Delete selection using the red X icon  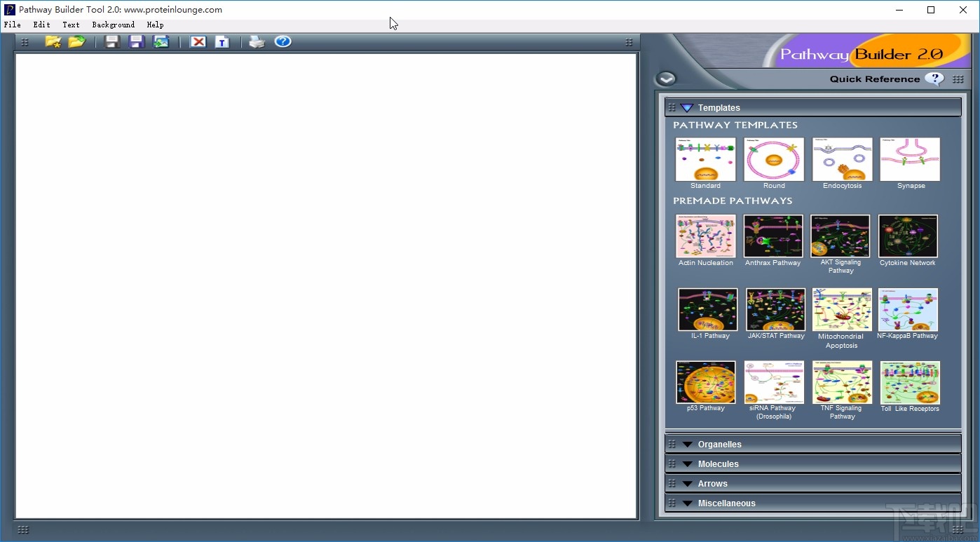coord(198,42)
